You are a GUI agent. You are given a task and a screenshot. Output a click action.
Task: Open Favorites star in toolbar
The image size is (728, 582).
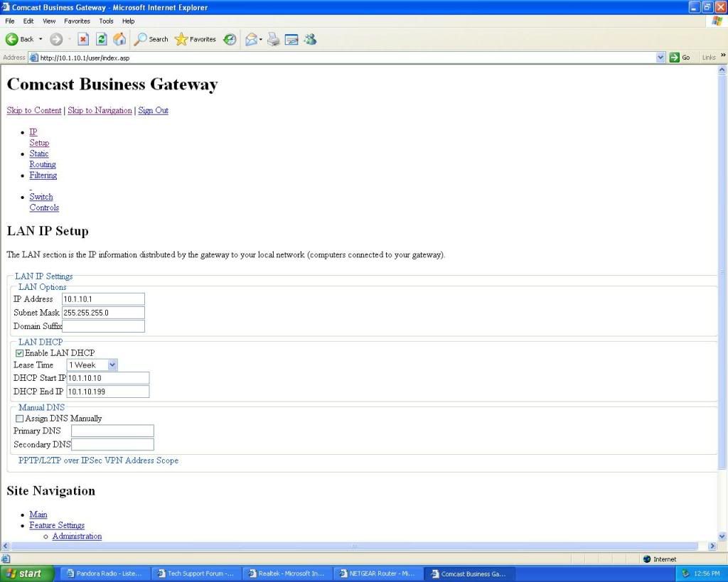pos(196,39)
